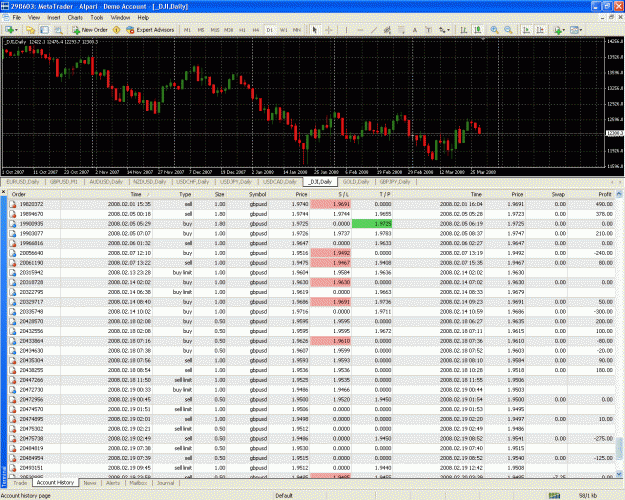The width and height of the screenshot is (625, 500).
Task: Open the News terminal tab
Action: point(90,483)
